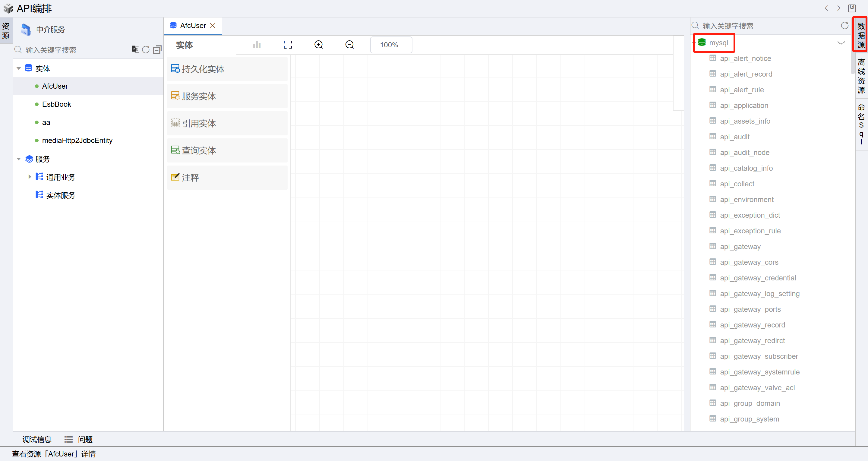868x461 pixels.
Task: Refresh the data source list
Action: [x=844, y=26]
